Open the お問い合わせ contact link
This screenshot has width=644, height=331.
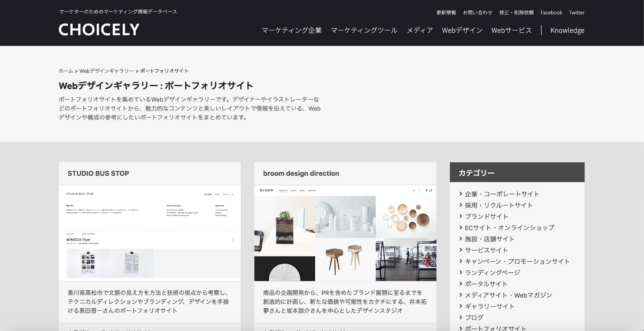coord(477,13)
